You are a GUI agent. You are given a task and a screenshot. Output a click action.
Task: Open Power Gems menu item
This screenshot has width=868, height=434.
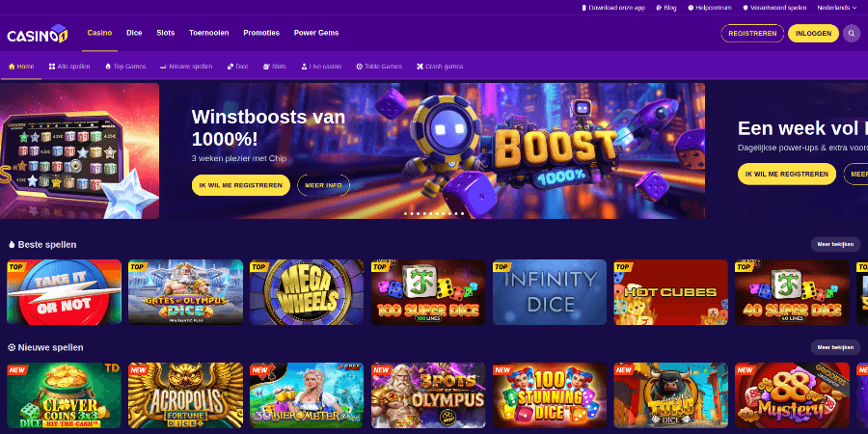click(x=316, y=33)
